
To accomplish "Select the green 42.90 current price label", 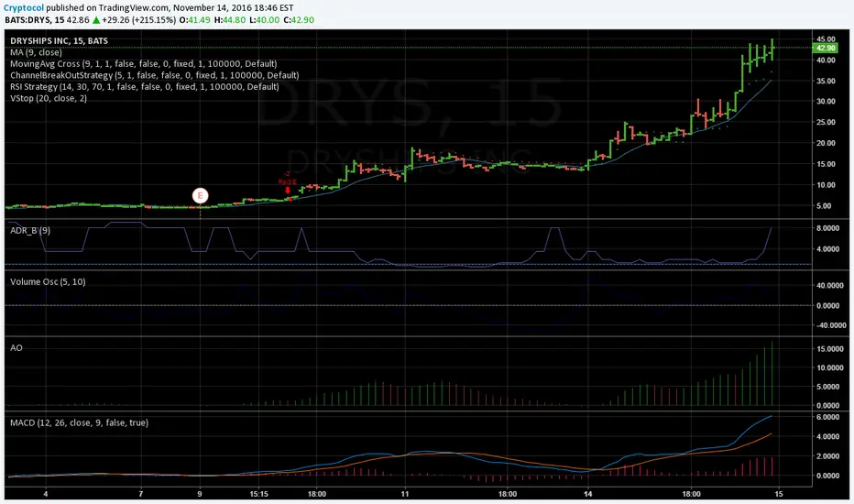I will pos(825,48).
